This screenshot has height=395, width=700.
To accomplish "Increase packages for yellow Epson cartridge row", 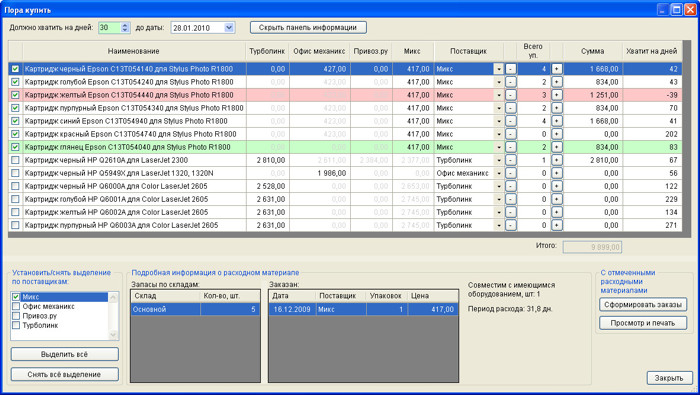I will click(x=556, y=95).
